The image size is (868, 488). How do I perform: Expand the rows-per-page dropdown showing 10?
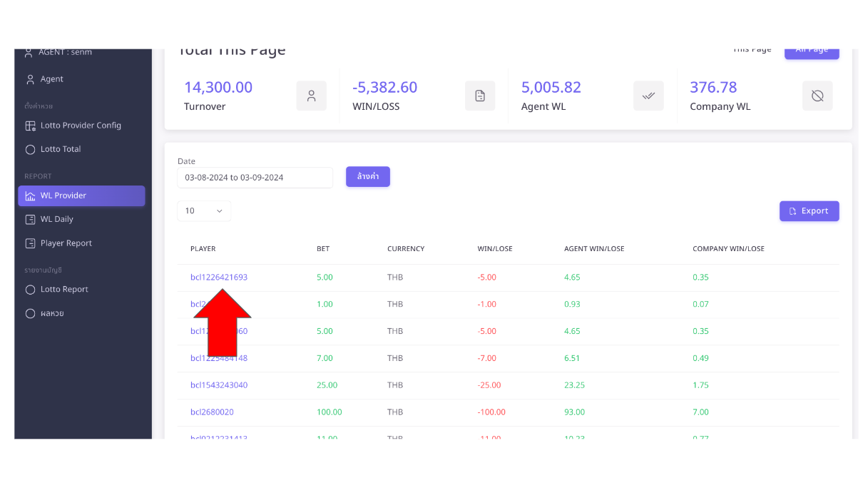[204, 211]
